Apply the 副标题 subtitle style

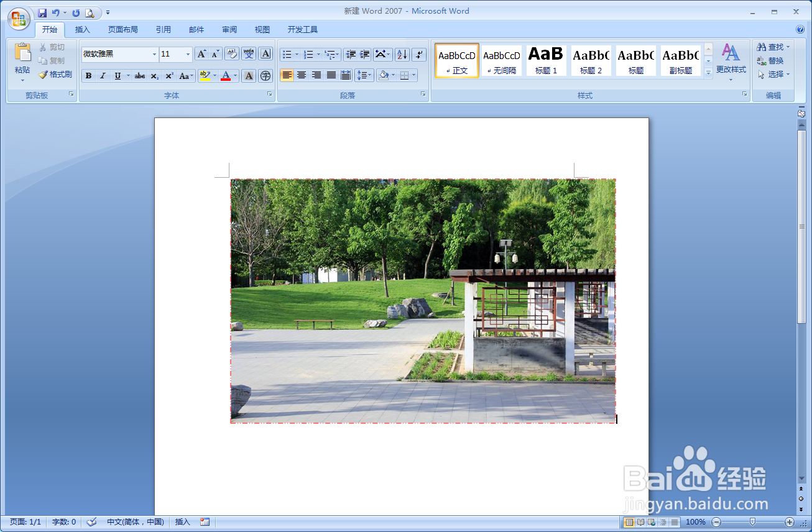pos(680,60)
